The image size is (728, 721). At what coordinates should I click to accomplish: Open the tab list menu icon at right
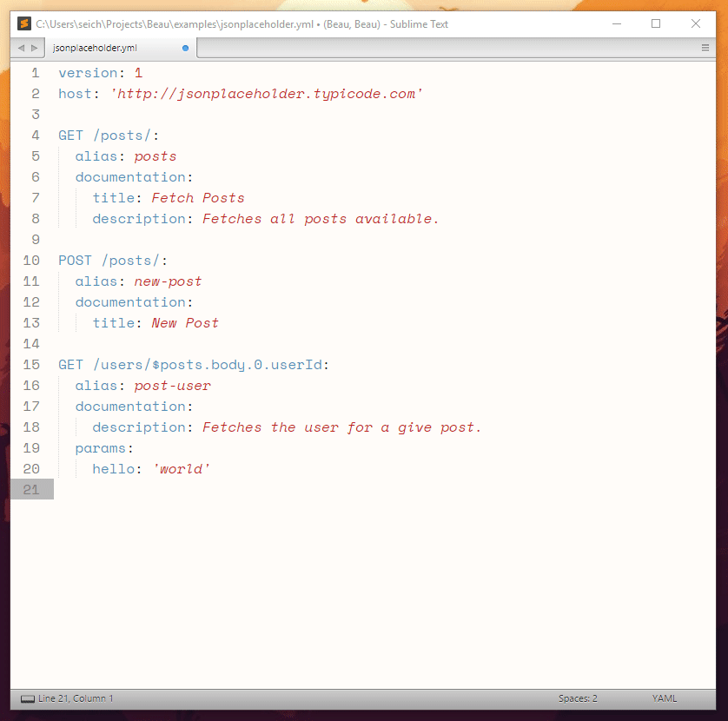click(705, 49)
